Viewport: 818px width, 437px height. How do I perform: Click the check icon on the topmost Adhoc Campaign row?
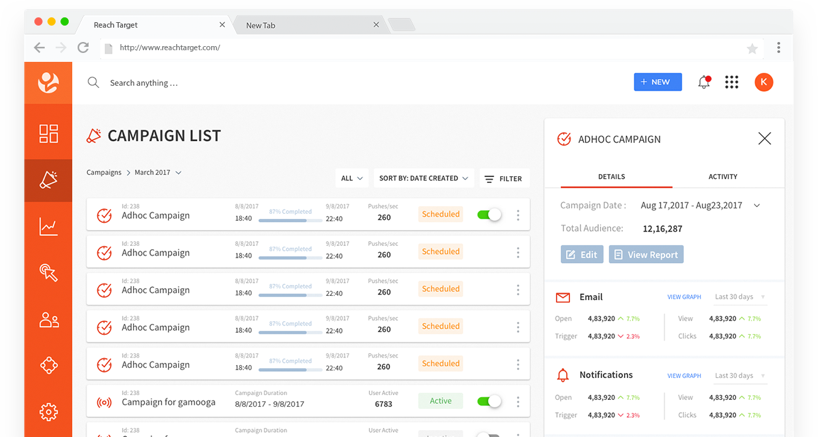click(x=104, y=215)
